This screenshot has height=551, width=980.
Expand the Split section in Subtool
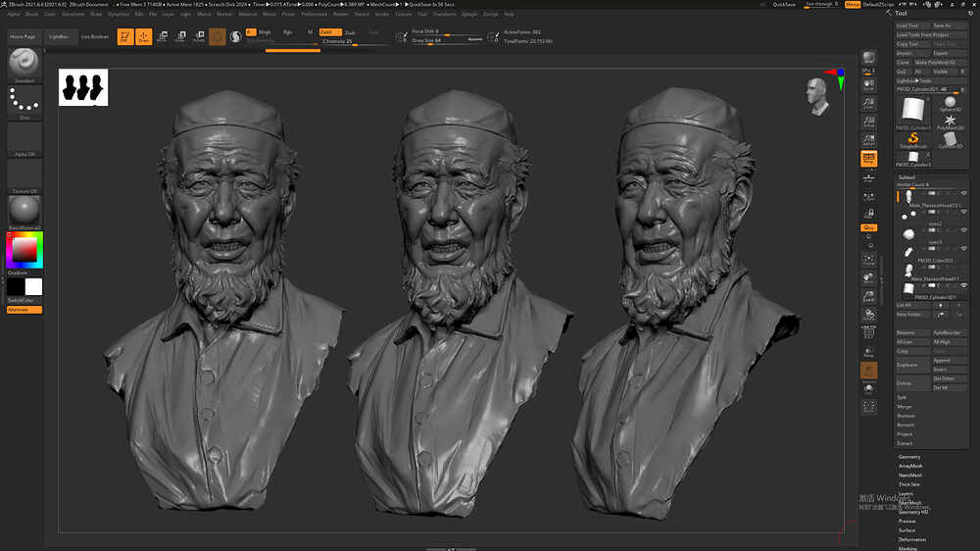click(x=902, y=397)
